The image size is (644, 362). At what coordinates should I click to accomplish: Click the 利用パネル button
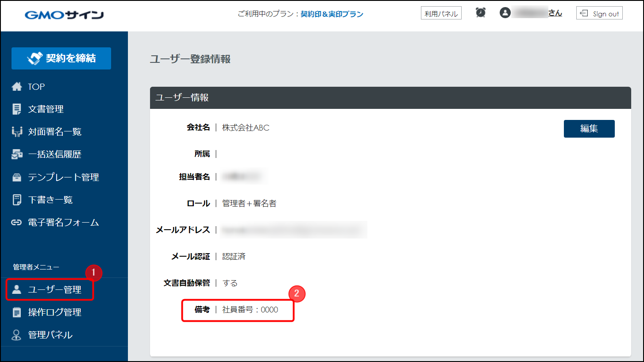click(441, 14)
